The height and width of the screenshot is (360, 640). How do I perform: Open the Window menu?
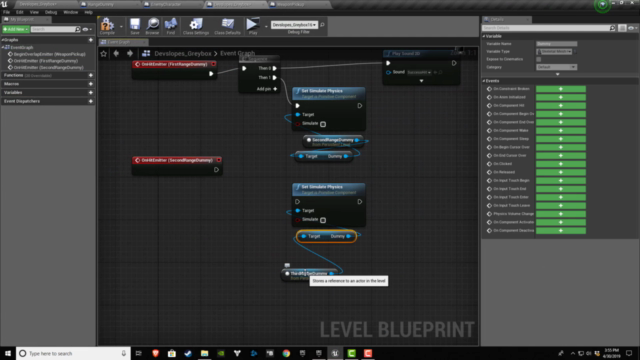[x=70, y=12]
